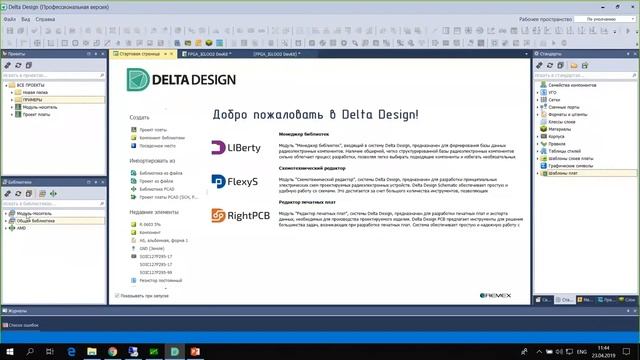Image resolution: width=640 pixels, height=360 pixels.
Task: Open the Вид menu
Action: (x=25, y=19)
